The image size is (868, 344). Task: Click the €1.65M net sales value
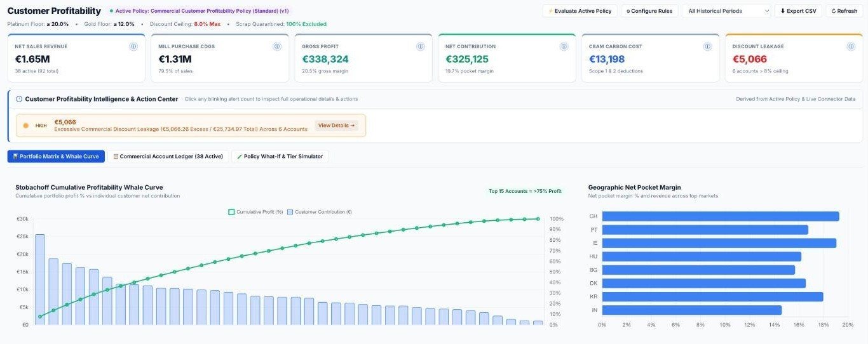click(x=32, y=59)
